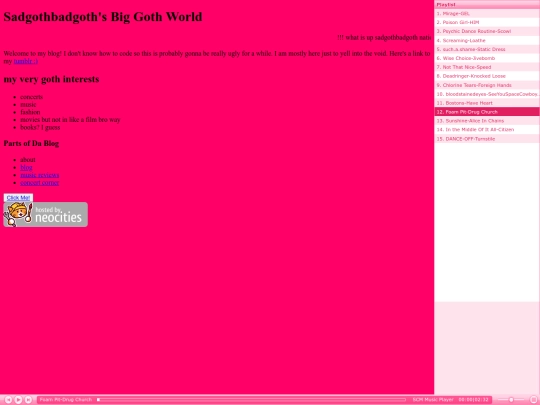Click the 'Click Me!' button
The height and width of the screenshot is (405, 540).
click(18, 198)
